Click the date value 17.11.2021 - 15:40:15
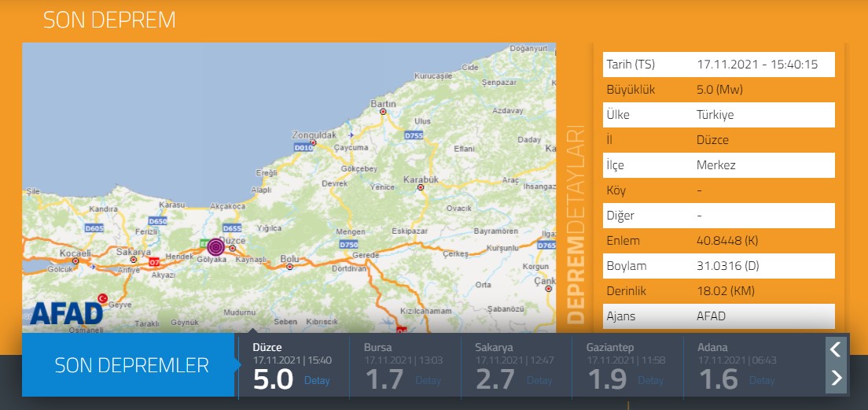Image resolution: width=868 pixels, height=410 pixels. pyautogui.click(x=757, y=65)
